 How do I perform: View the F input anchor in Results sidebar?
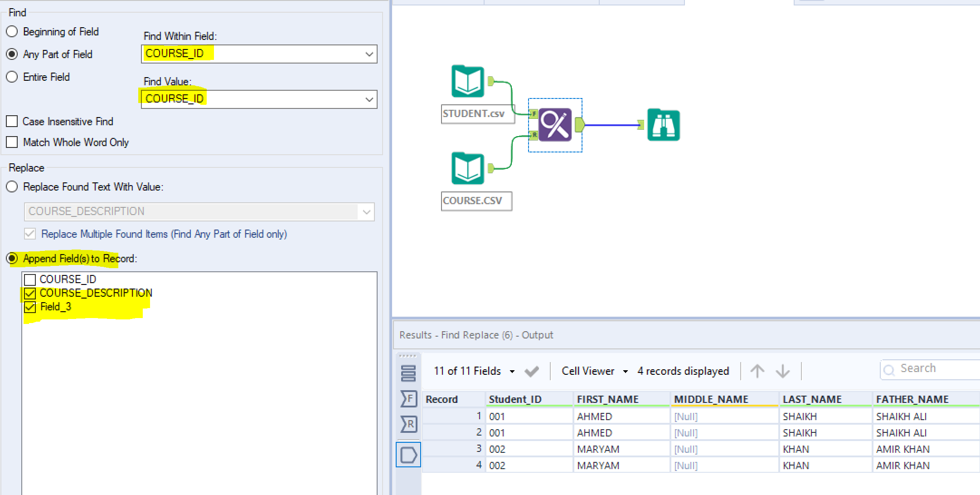pos(408,399)
